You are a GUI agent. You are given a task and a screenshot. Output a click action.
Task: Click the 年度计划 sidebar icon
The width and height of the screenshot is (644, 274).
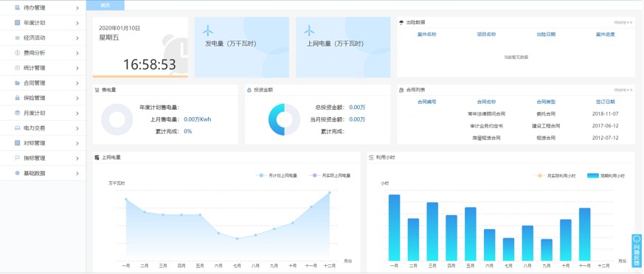point(17,23)
